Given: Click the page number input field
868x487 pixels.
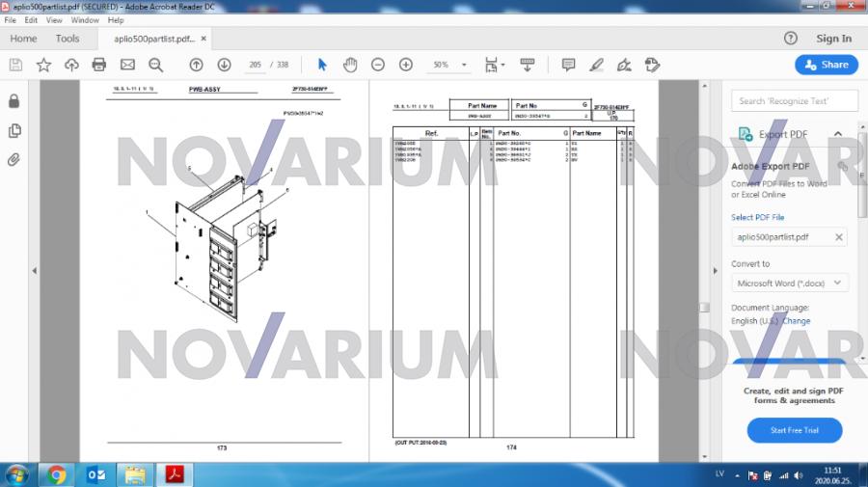Looking at the screenshot, I should 255,65.
